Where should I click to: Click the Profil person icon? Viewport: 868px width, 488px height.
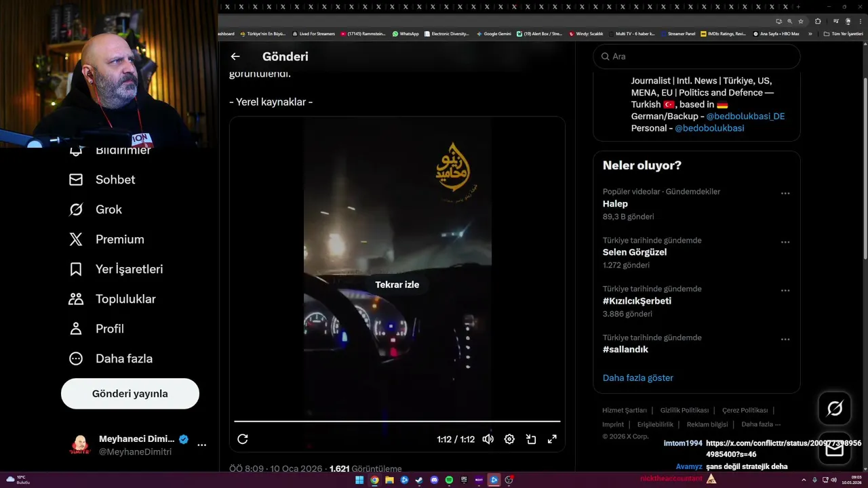76,329
